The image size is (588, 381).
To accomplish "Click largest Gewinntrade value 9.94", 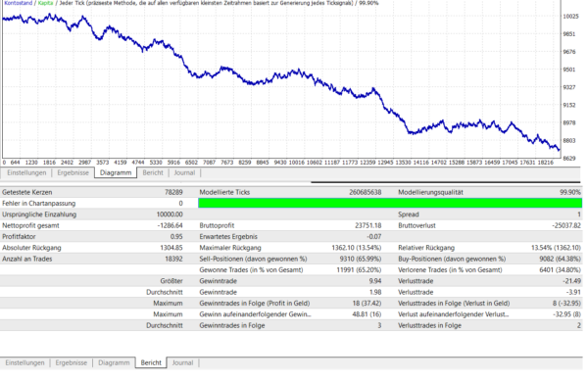I will [375, 281].
